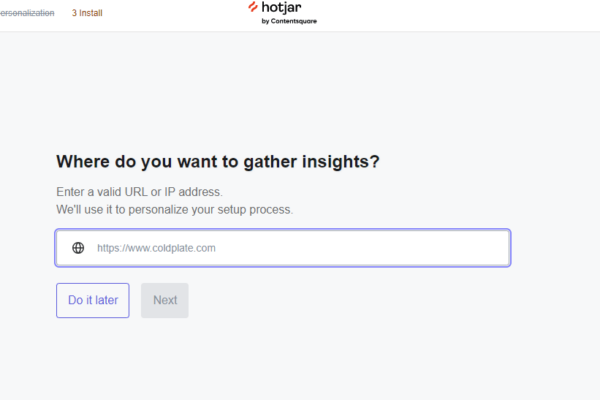
Task: Click the 'Enter a valid URL or IP address' text
Action: tap(139, 192)
